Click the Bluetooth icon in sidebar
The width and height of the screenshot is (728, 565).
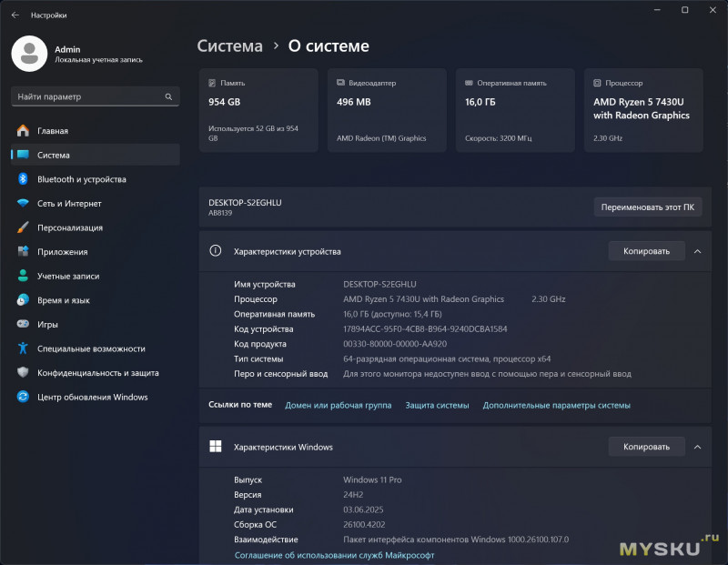pyautogui.click(x=23, y=178)
